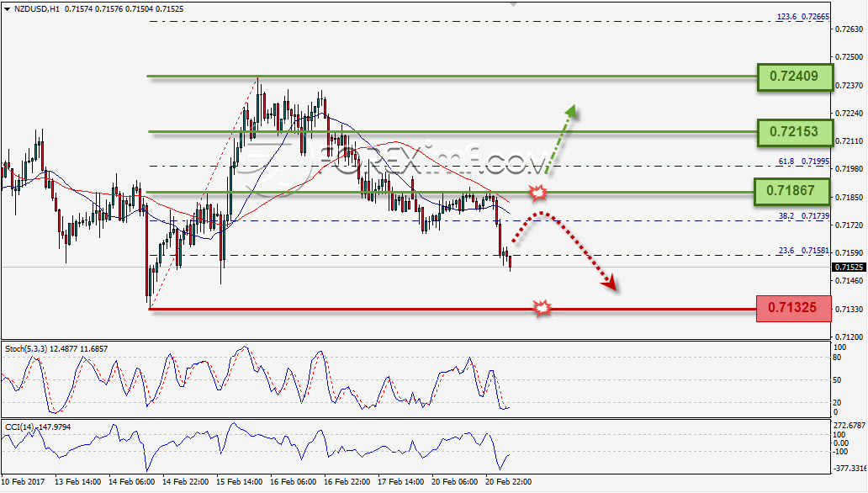Click the 16 Feb 06:00 time label
The image size is (868, 493).
click(293, 482)
